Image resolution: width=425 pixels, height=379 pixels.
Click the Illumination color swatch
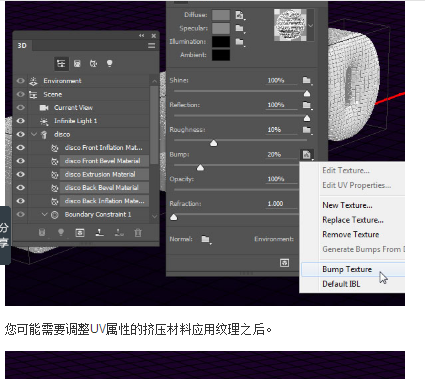click(x=221, y=42)
